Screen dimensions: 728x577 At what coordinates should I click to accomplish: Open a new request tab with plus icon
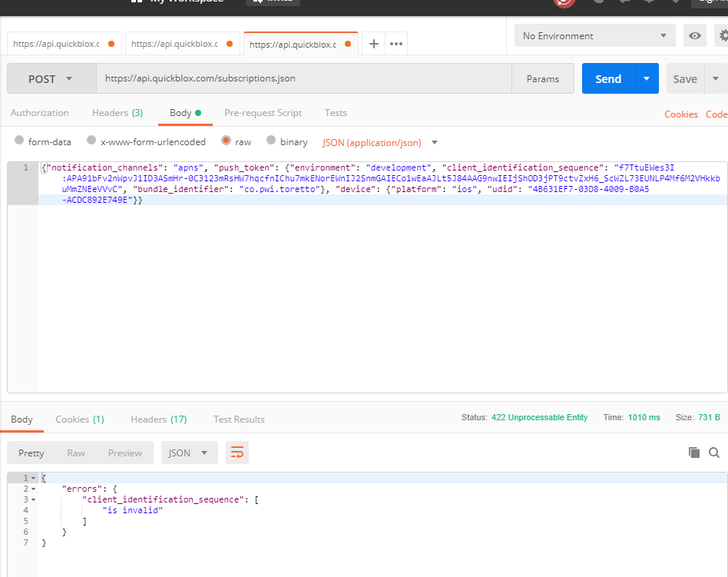(373, 43)
